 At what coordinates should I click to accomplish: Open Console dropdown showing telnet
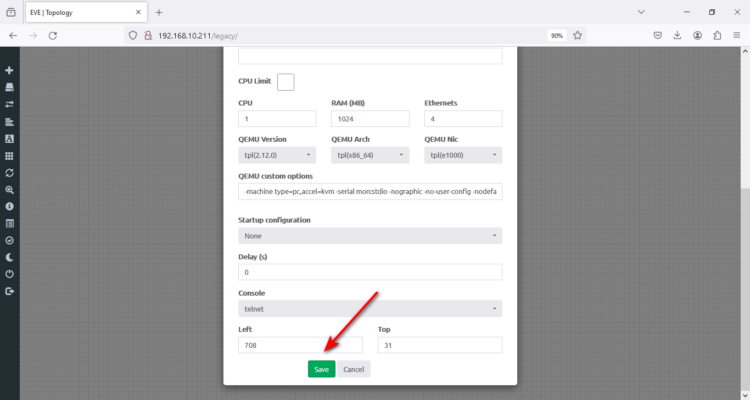point(370,309)
